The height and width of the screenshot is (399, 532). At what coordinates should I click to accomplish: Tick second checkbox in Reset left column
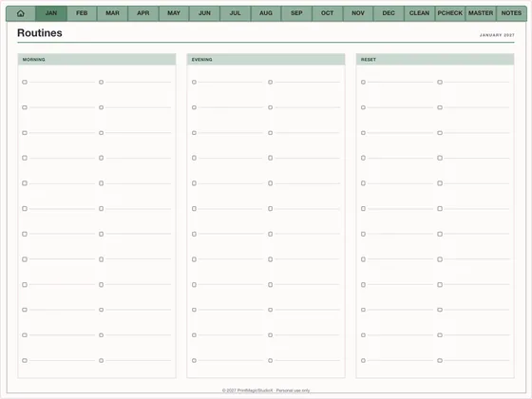[x=363, y=107]
